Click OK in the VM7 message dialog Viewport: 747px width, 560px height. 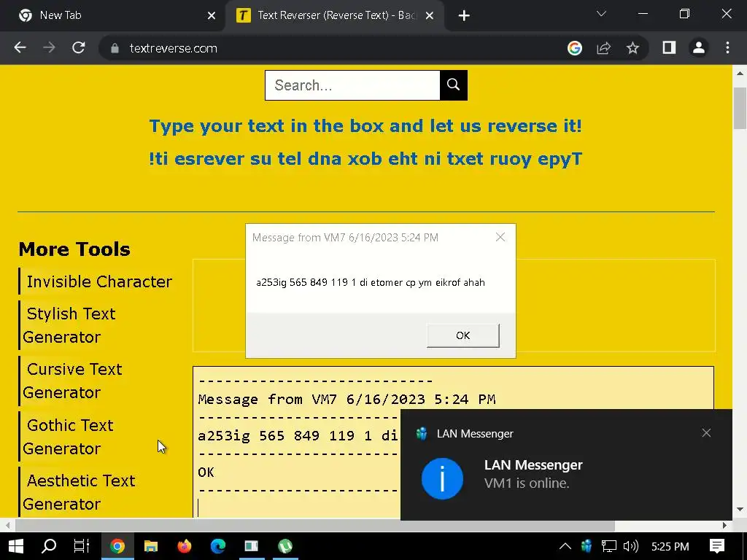[x=463, y=335]
